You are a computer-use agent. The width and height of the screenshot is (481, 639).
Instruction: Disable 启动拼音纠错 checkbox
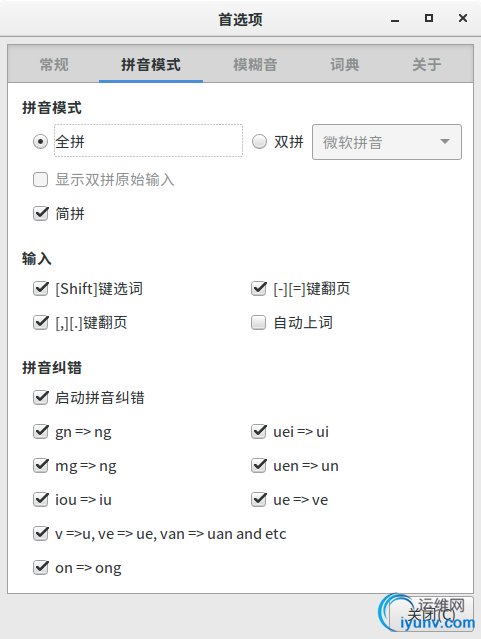click(x=40, y=397)
